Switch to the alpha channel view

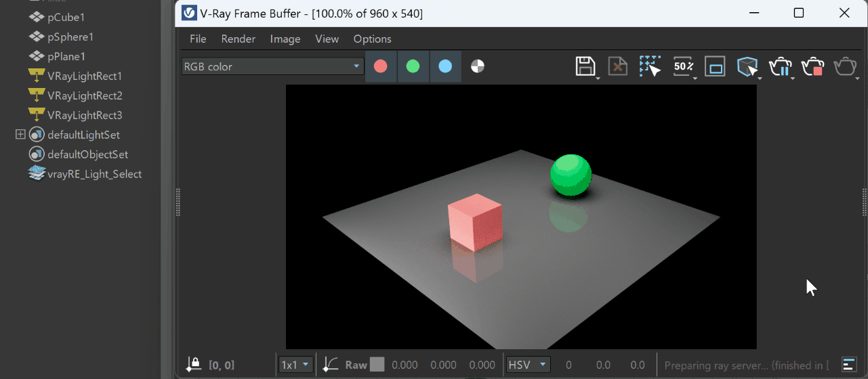(x=478, y=66)
